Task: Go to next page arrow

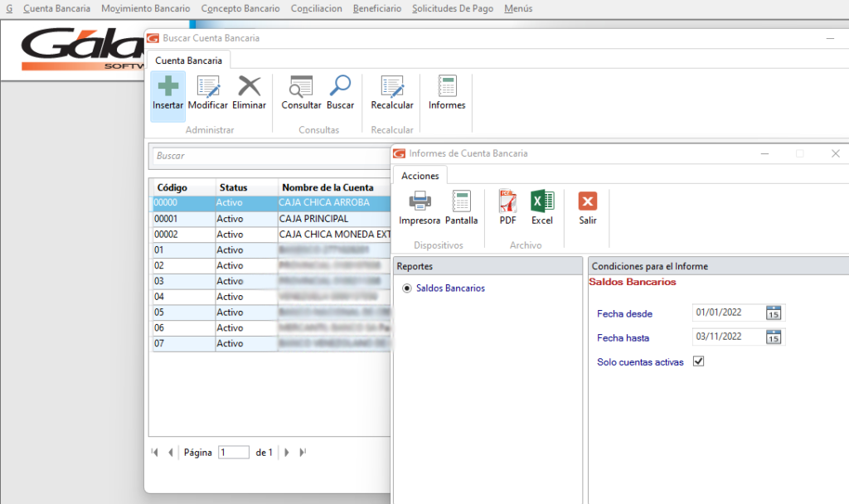Action: pos(287,453)
